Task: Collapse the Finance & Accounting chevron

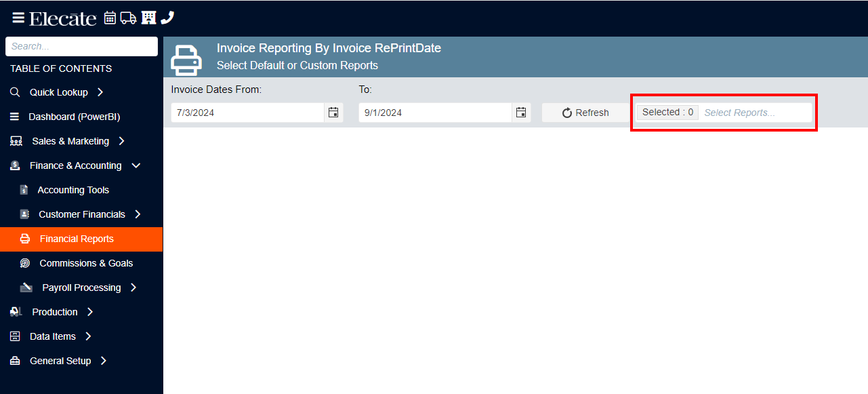Action: 136,165
